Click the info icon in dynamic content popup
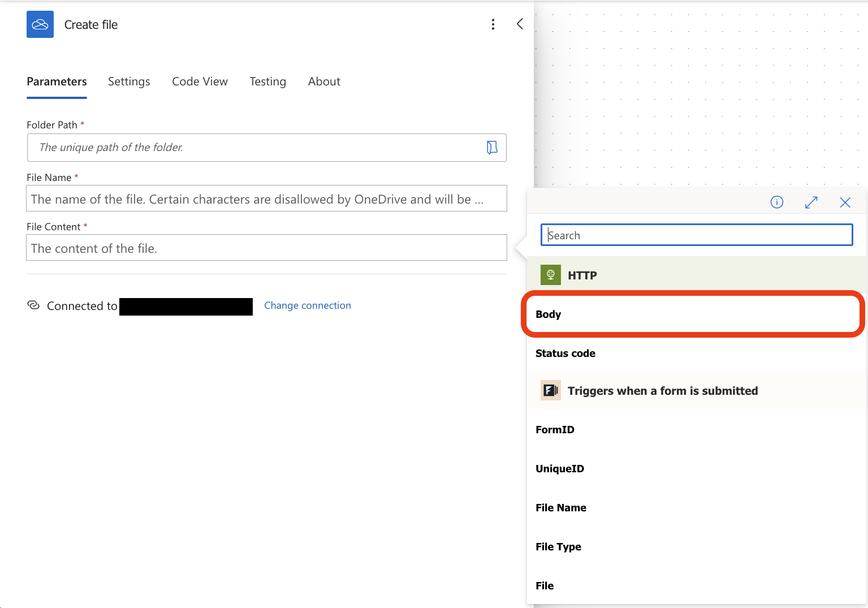Viewport: 868px width, 608px height. click(x=777, y=202)
